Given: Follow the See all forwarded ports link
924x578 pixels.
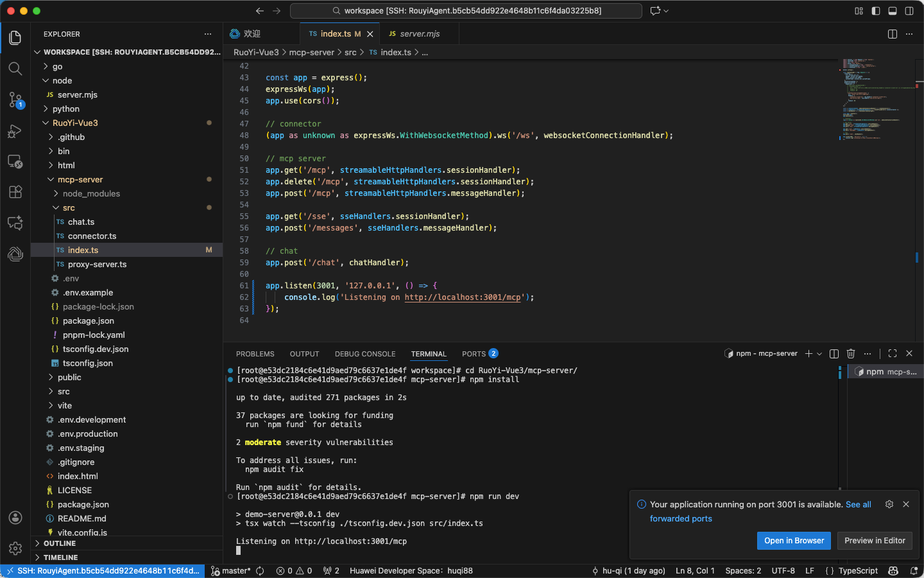Looking at the screenshot, I should tap(760, 512).
